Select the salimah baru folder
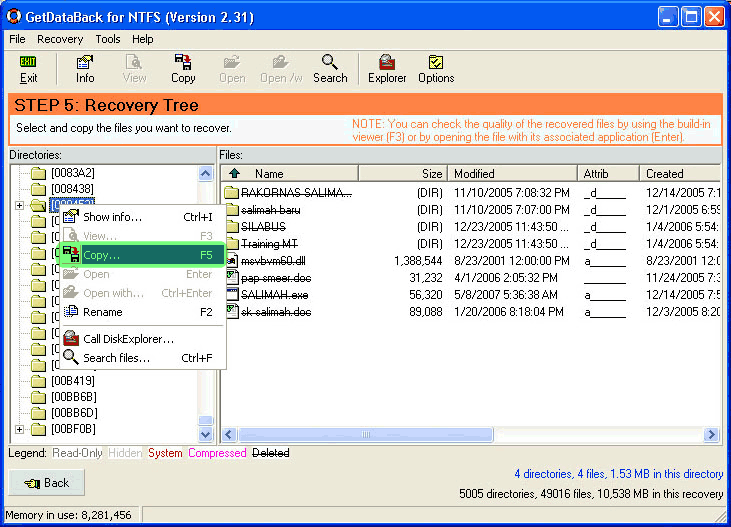This screenshot has width=731, height=527. pyautogui.click(x=270, y=210)
